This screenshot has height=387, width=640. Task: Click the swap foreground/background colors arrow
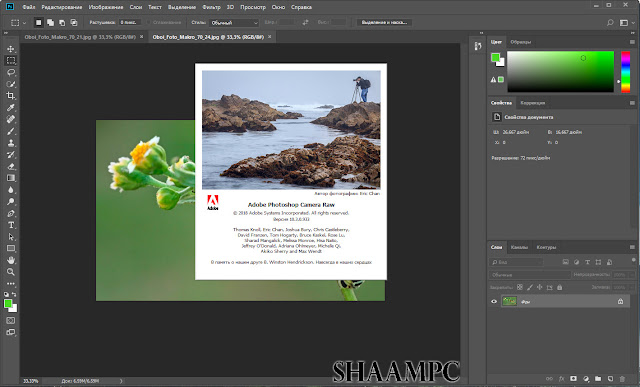coord(14,294)
